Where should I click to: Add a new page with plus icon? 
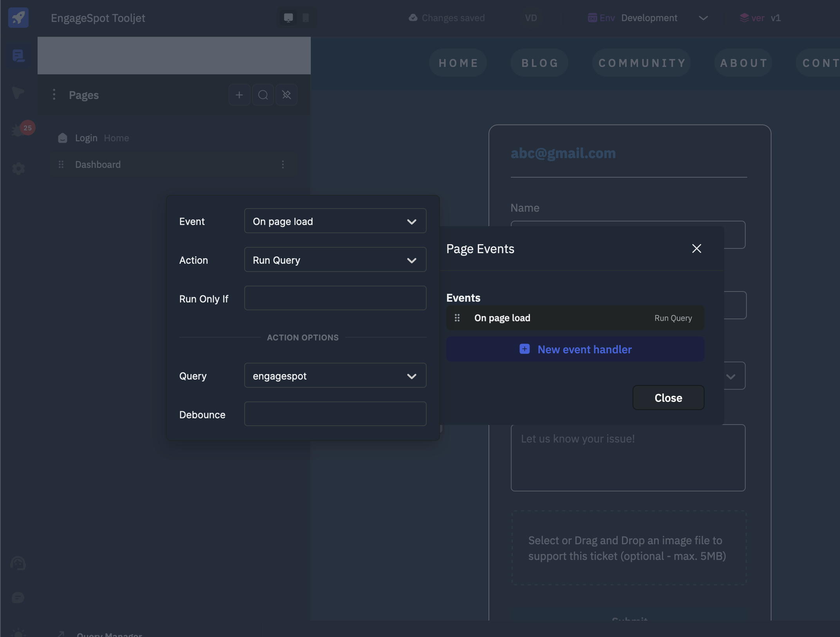point(239,95)
